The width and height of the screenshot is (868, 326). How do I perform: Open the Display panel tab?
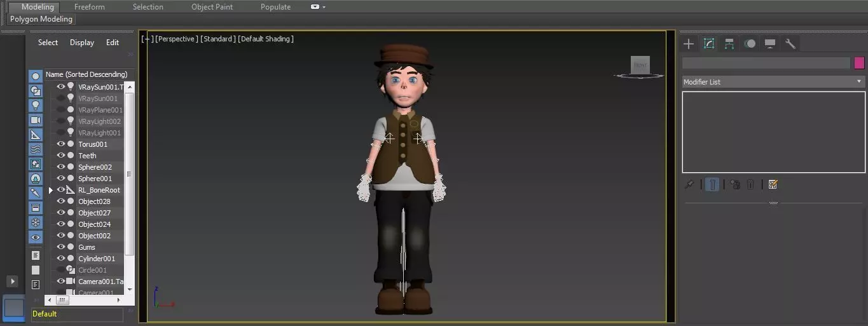(x=770, y=44)
